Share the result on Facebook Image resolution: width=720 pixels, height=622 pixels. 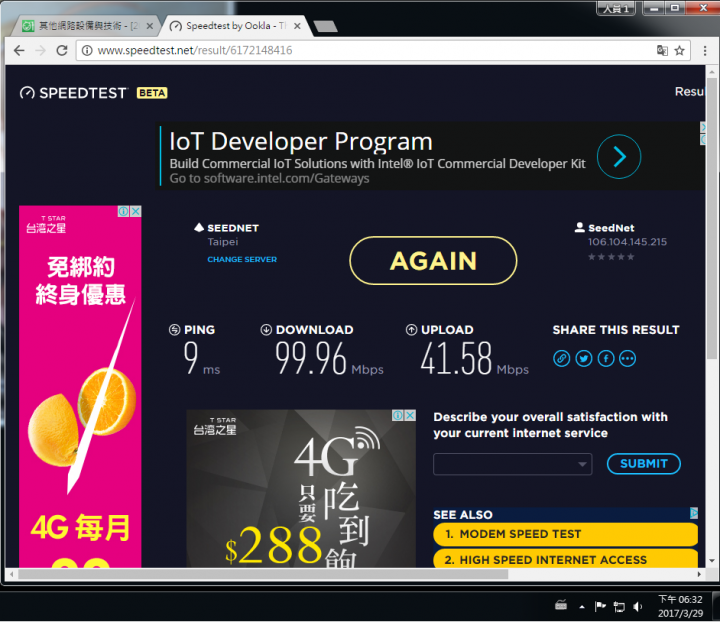606,359
